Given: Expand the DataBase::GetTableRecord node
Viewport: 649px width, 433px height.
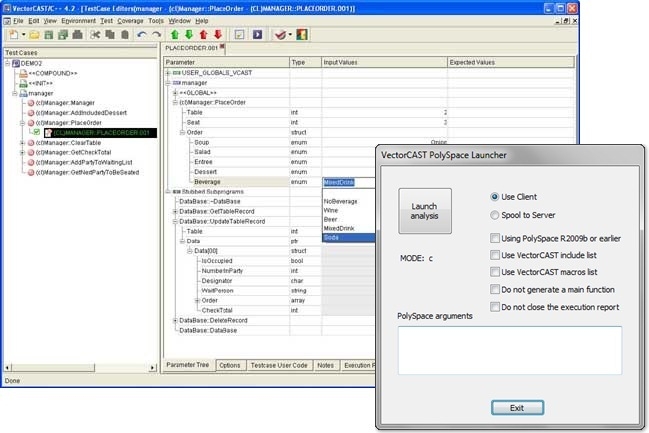Looking at the screenshot, I should pyautogui.click(x=175, y=212).
